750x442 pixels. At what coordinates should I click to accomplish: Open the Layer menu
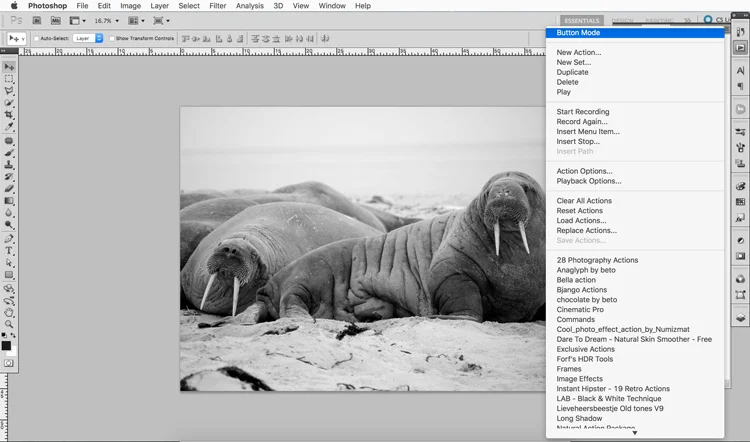(159, 6)
